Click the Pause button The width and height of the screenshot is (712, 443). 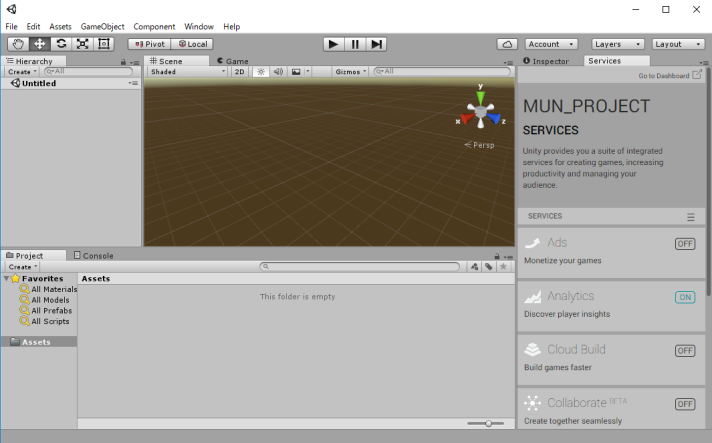click(355, 44)
